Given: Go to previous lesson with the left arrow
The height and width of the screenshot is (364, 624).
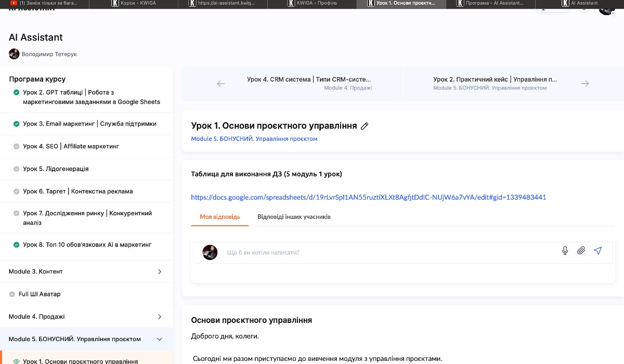Looking at the screenshot, I should click(221, 84).
